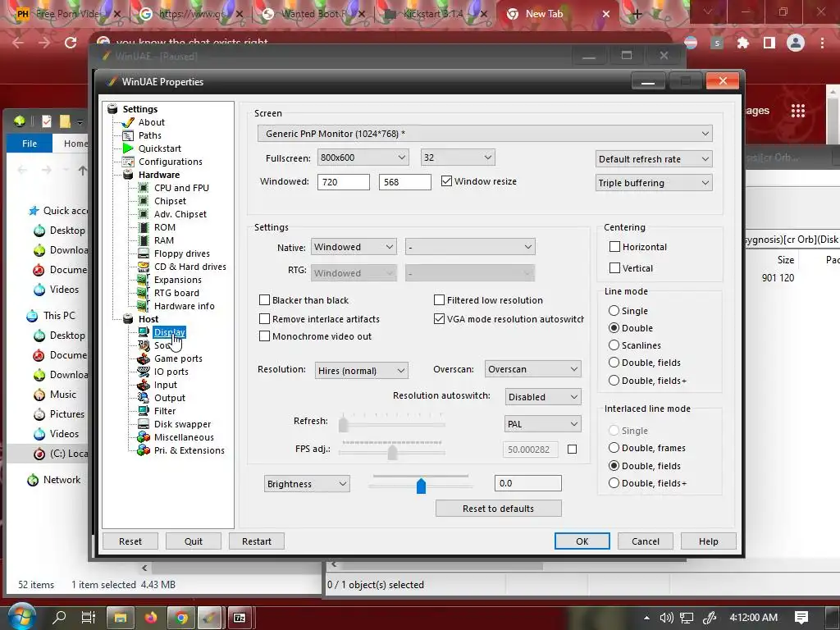Click the Windowed width field showing 720
The image size is (840, 630).
(x=344, y=182)
